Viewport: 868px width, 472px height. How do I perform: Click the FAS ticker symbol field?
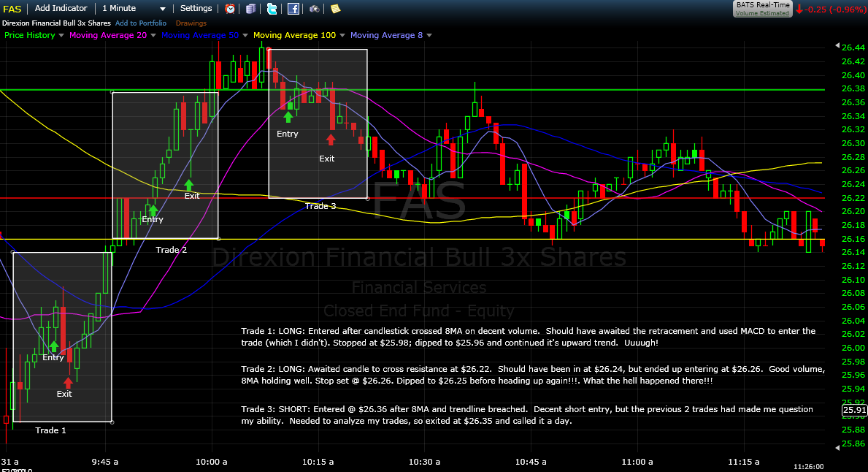pos(12,9)
